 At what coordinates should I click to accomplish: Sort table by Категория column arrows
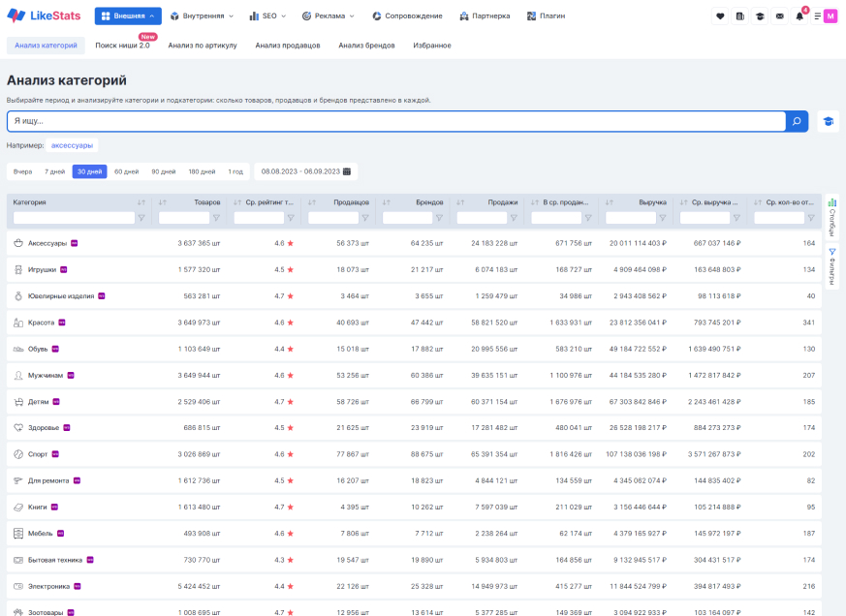pyautogui.click(x=141, y=202)
